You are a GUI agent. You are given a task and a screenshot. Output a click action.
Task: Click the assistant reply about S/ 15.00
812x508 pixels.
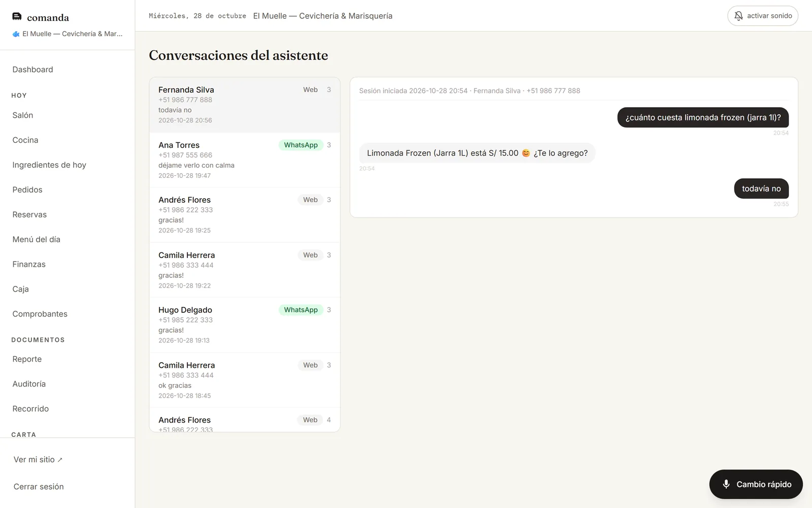click(x=477, y=153)
